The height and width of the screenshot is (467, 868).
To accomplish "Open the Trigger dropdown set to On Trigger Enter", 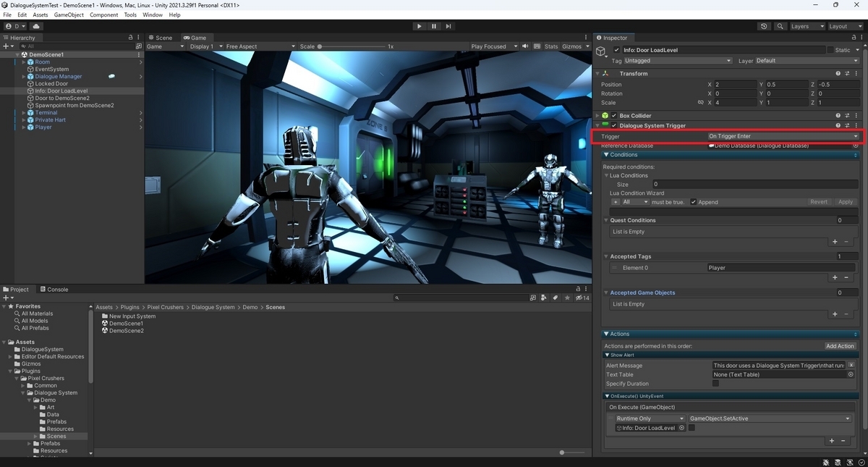I will [x=783, y=136].
